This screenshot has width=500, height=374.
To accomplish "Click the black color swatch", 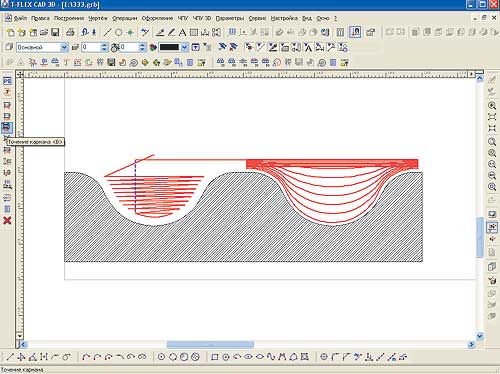I will coord(169,47).
